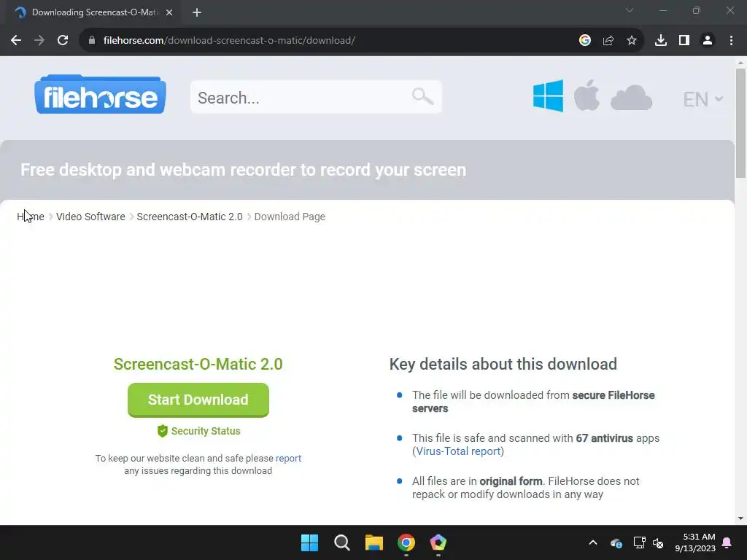Click the scrollbar down arrow
747x560 pixels.
[x=740, y=518]
